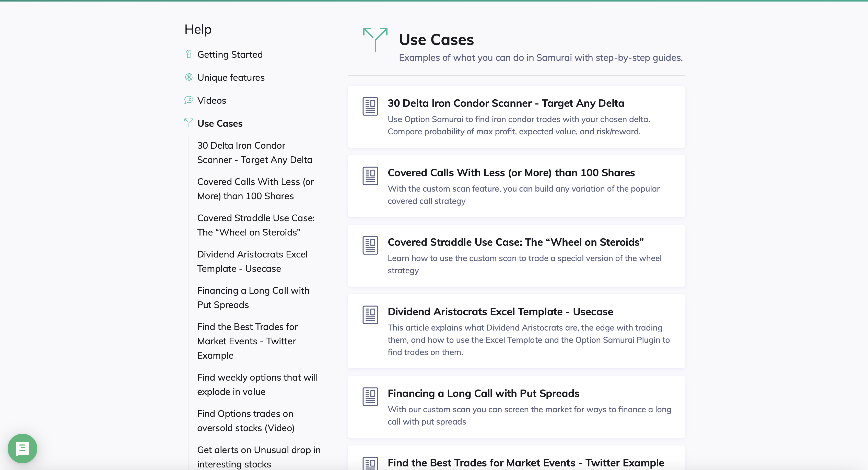Viewport: 868px width, 470px height.
Task: Click the Covered Calls article document icon
Action: coord(370,176)
